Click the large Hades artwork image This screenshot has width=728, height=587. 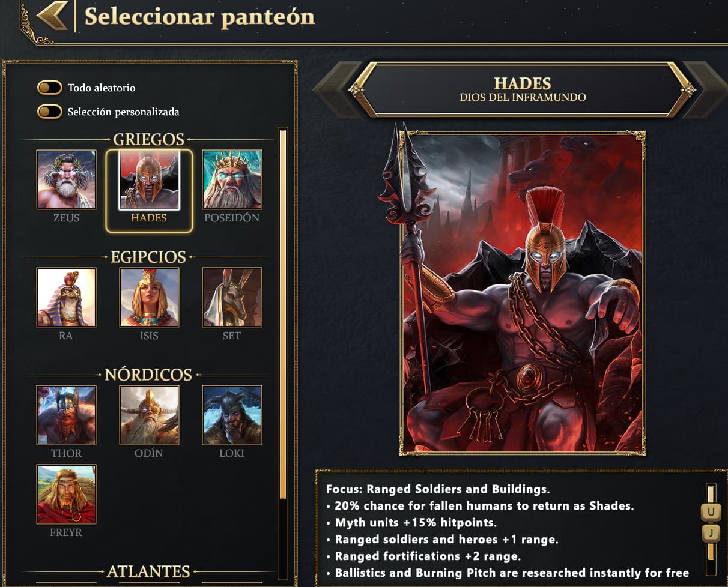[x=523, y=293]
